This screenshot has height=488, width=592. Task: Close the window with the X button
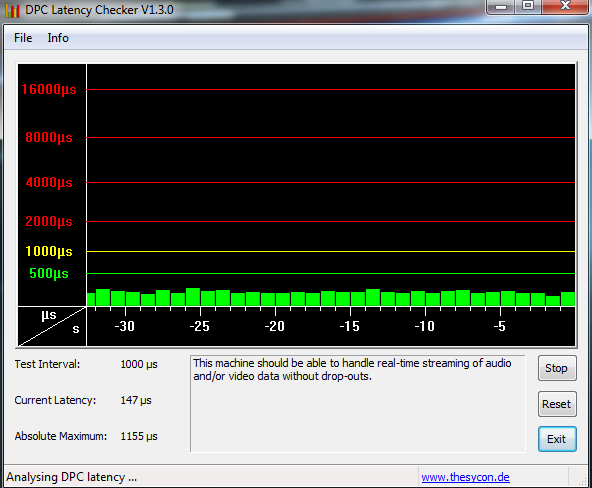tap(565, 6)
